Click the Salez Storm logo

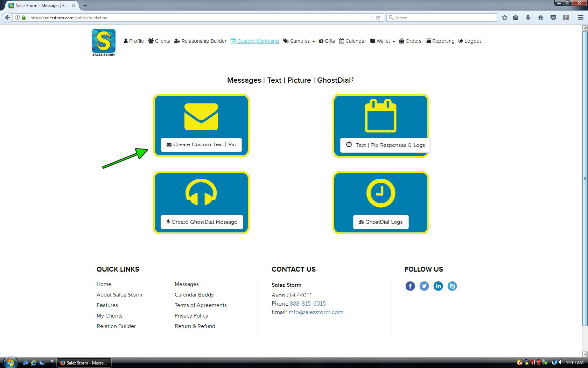103,42
